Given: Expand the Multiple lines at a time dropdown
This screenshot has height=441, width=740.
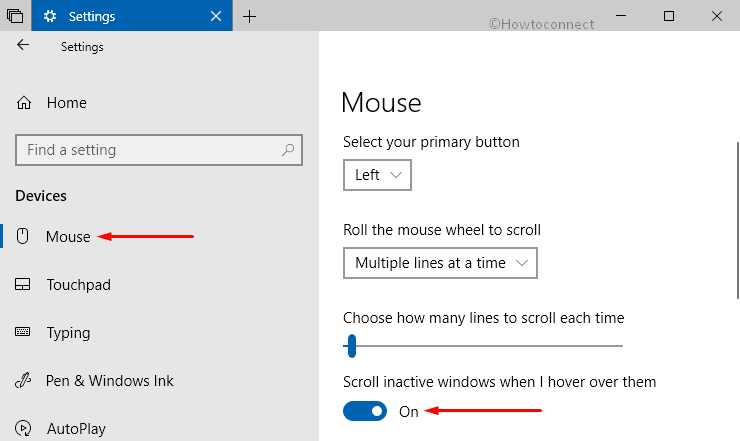Looking at the screenshot, I should point(440,263).
